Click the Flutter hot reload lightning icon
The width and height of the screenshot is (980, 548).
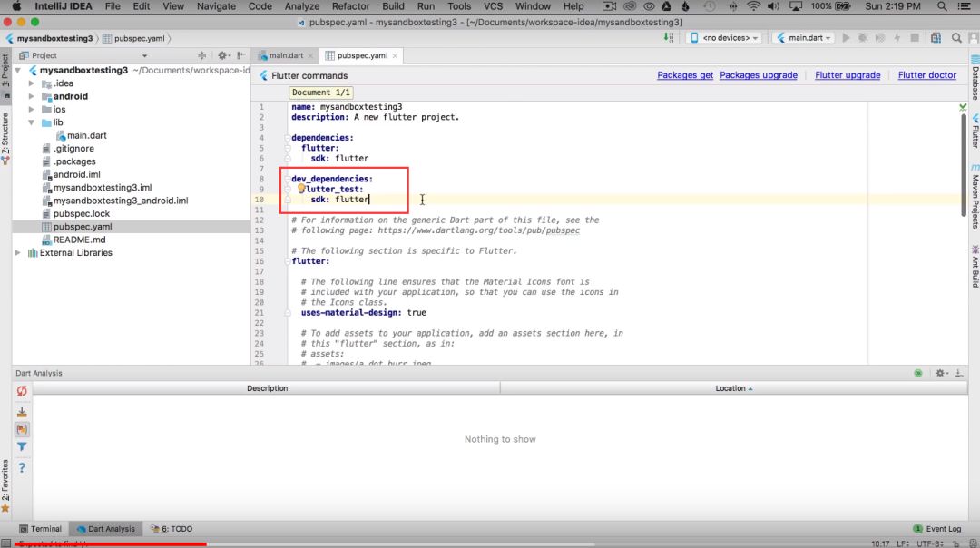pos(897,38)
